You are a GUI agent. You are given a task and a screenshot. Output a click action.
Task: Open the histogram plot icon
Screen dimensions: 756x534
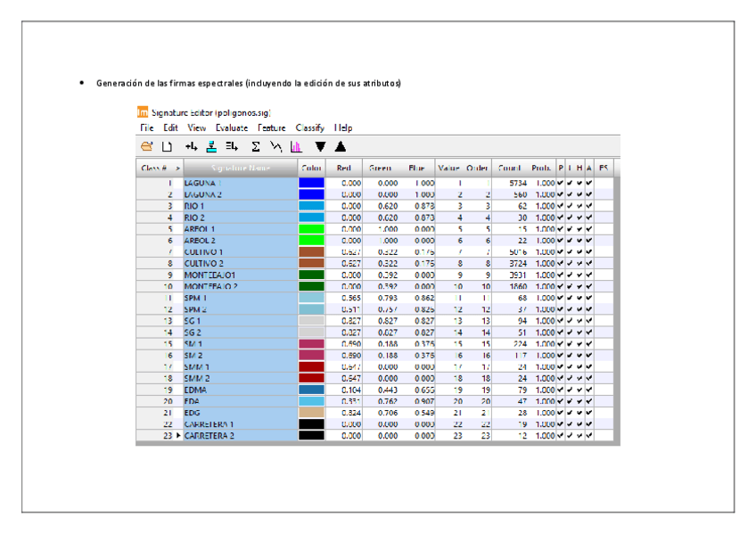[296, 146]
